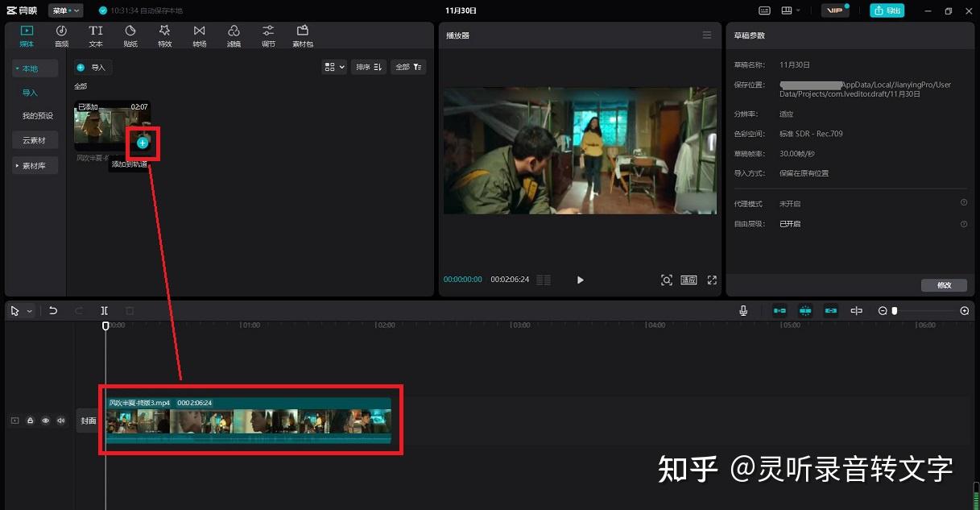
Task: Open the 菜单 dropdown menu
Action: pos(66,10)
